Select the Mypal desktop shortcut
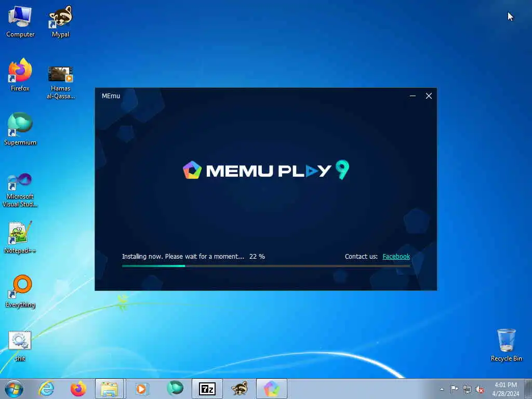The image size is (532, 399). (x=60, y=22)
